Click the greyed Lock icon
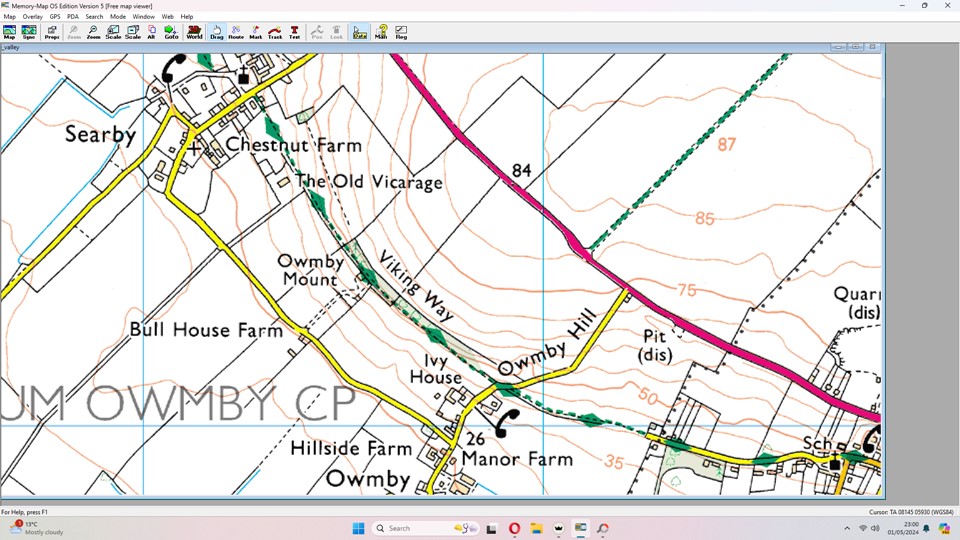The width and height of the screenshot is (960, 540). pos(336,32)
